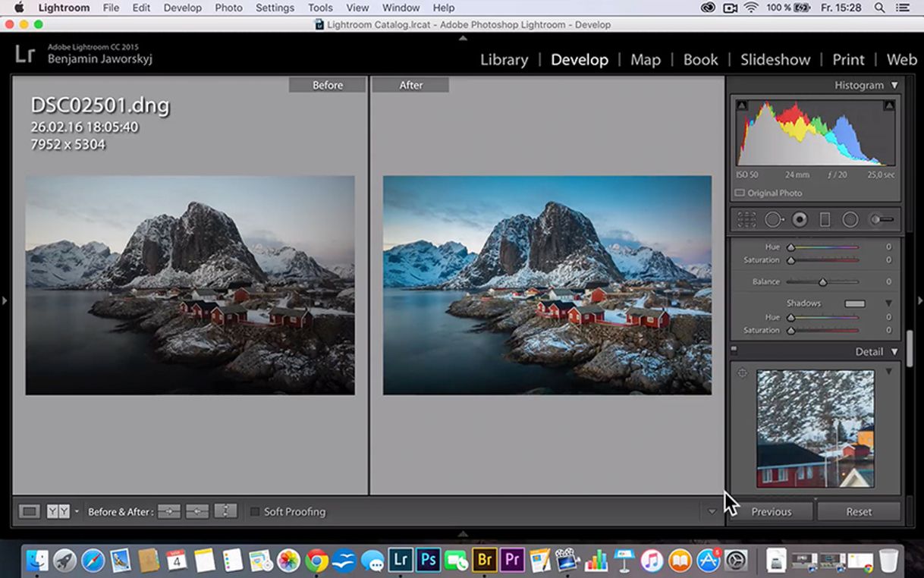Screen dimensions: 924x578
Task: Open the View menu
Action: click(x=357, y=8)
